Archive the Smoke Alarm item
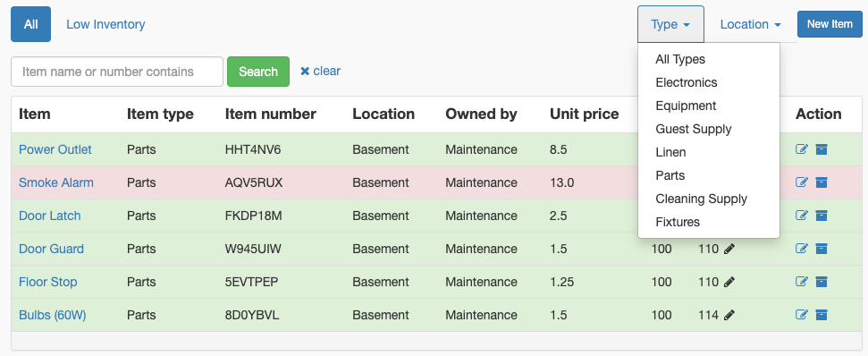The width and height of the screenshot is (868, 356). [x=822, y=182]
